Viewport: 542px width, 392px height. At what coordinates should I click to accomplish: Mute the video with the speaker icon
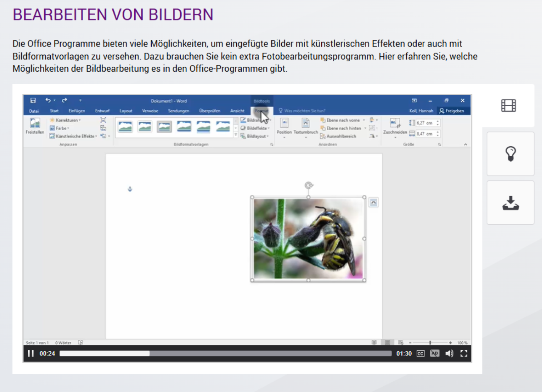pos(449,354)
